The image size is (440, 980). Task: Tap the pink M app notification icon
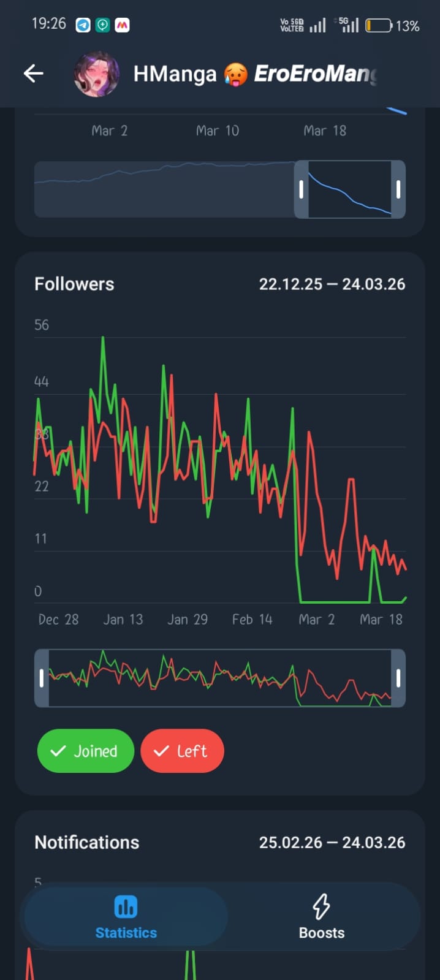[x=123, y=25]
